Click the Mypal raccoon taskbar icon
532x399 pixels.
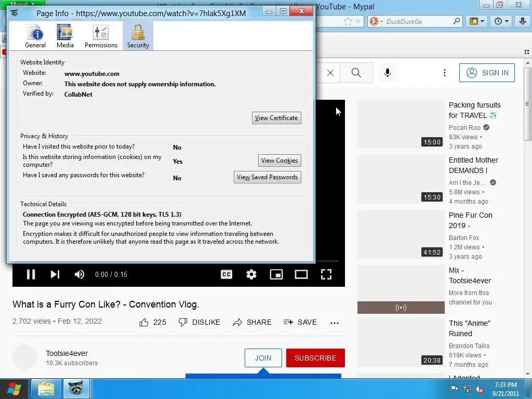[x=76, y=389]
